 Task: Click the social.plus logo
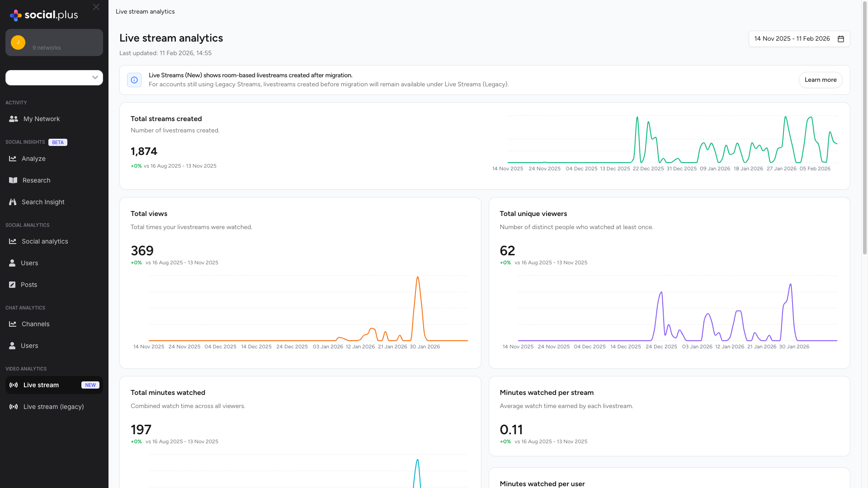[43, 14]
